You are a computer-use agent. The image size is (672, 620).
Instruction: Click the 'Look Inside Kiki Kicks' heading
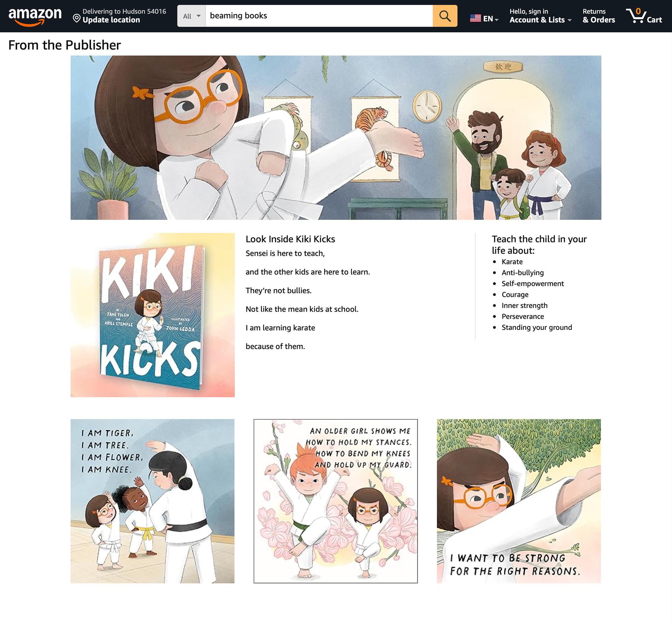click(x=290, y=239)
